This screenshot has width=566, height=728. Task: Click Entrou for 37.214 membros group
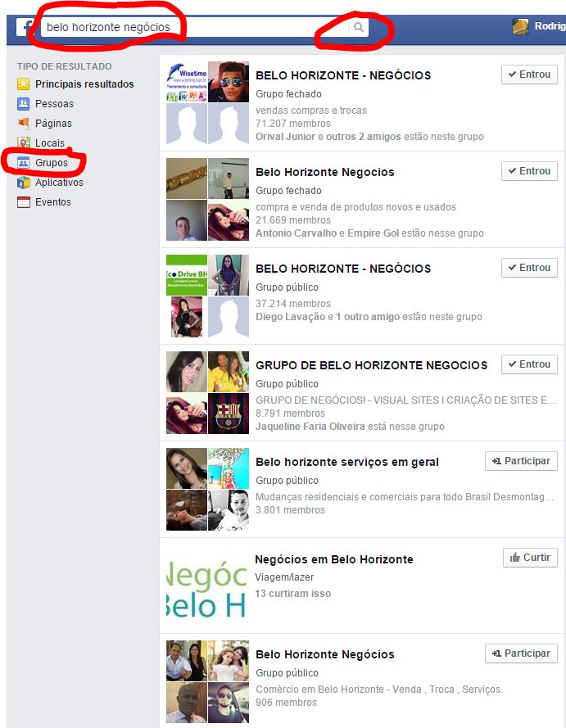(x=529, y=268)
